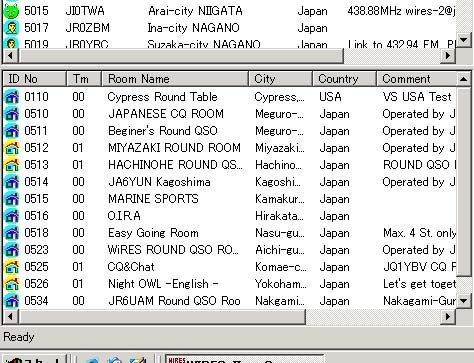This screenshot has width=474, height=363.
Task: Click right arrow of node list horizontal scrollbar
Action: [449, 56]
